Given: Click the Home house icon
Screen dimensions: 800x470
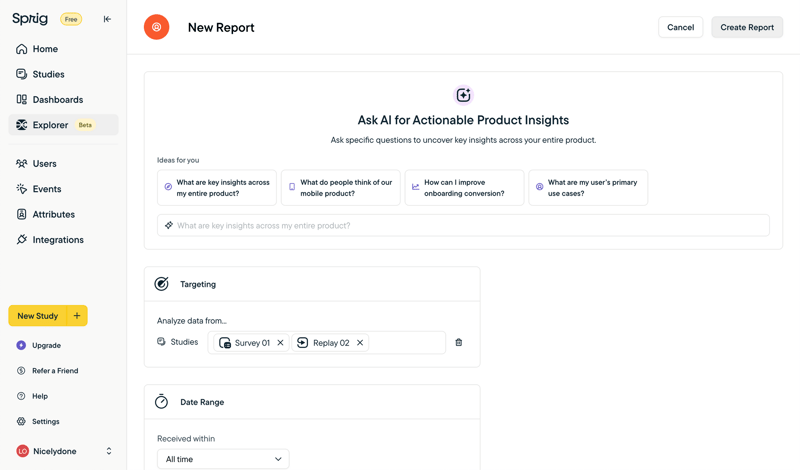Looking at the screenshot, I should click(21, 49).
